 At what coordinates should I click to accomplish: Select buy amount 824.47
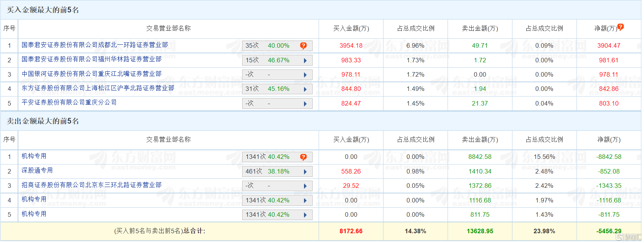click(351, 103)
